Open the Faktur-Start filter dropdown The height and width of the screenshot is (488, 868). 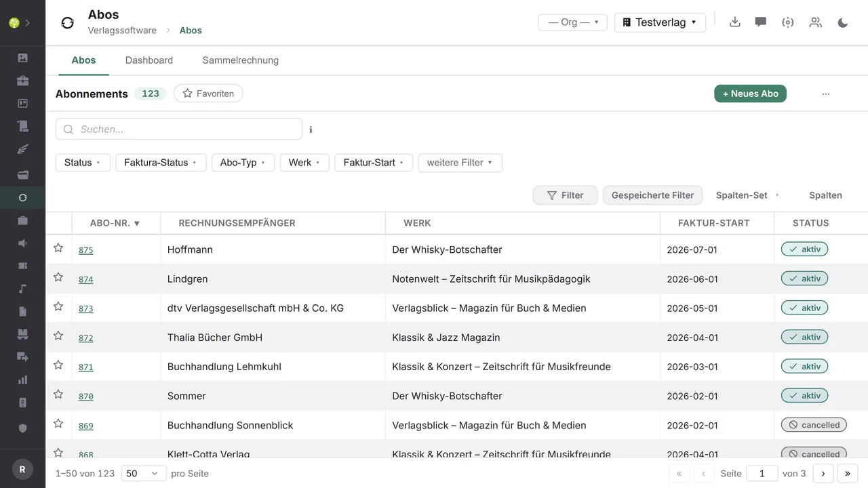point(374,163)
